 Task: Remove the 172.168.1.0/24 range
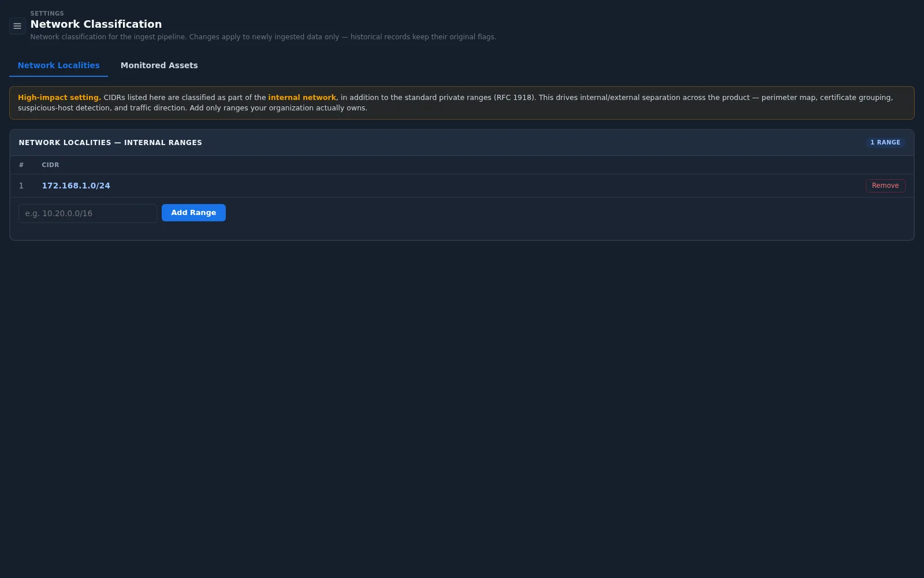(885, 186)
